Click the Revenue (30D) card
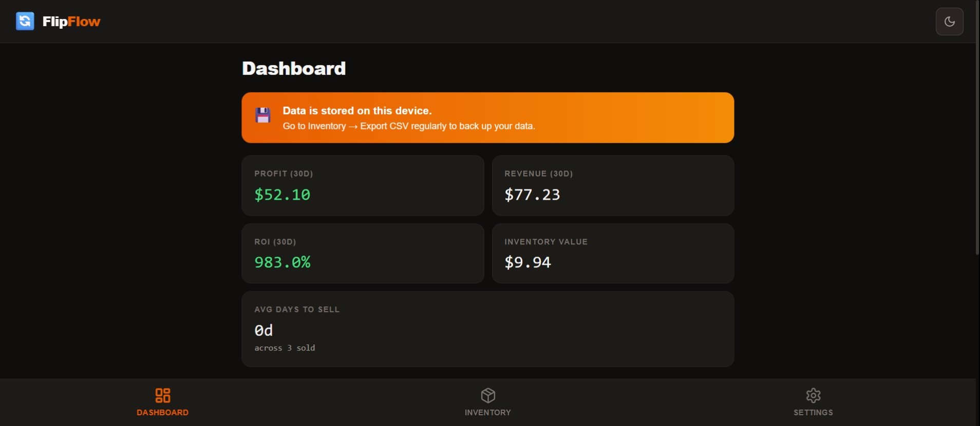Image resolution: width=980 pixels, height=426 pixels. point(613,185)
